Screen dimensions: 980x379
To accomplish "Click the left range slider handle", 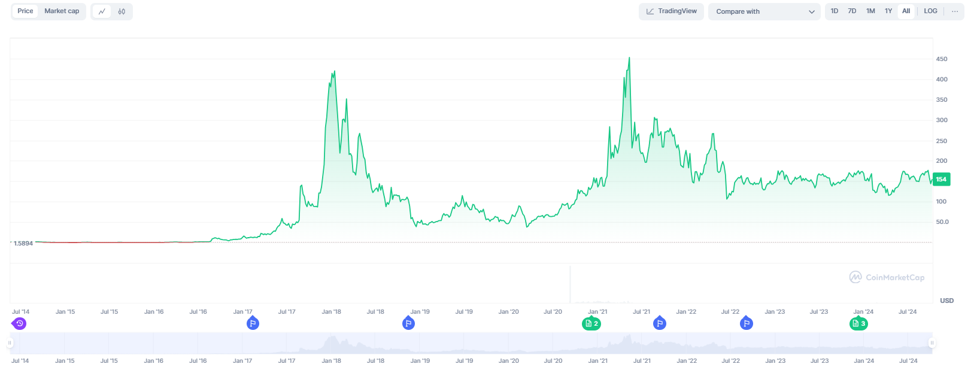I will coord(10,342).
